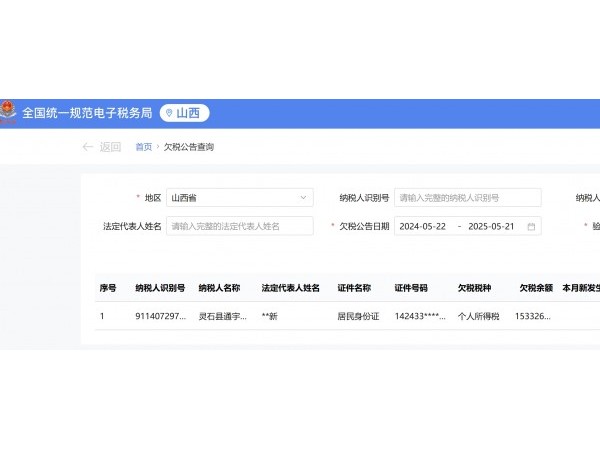Select taxpayer name 灵石县通宇 cell
600x450 pixels.
click(x=222, y=317)
